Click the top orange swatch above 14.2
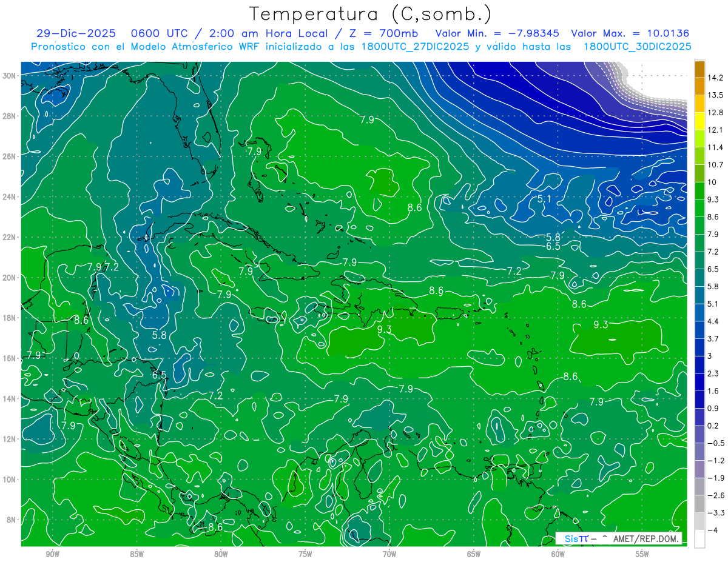 [699, 69]
